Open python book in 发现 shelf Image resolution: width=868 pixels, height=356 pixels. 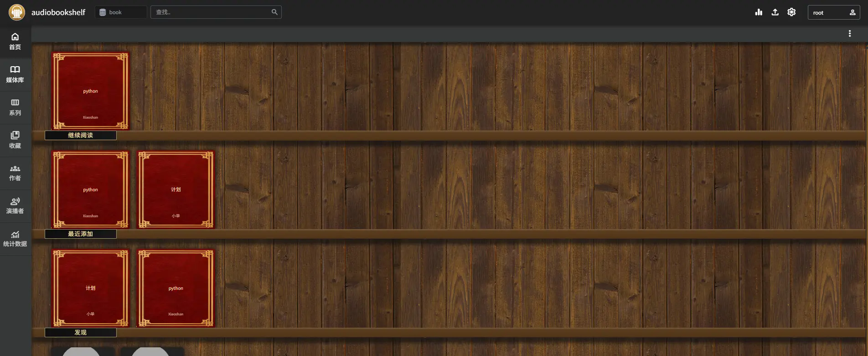(176, 288)
